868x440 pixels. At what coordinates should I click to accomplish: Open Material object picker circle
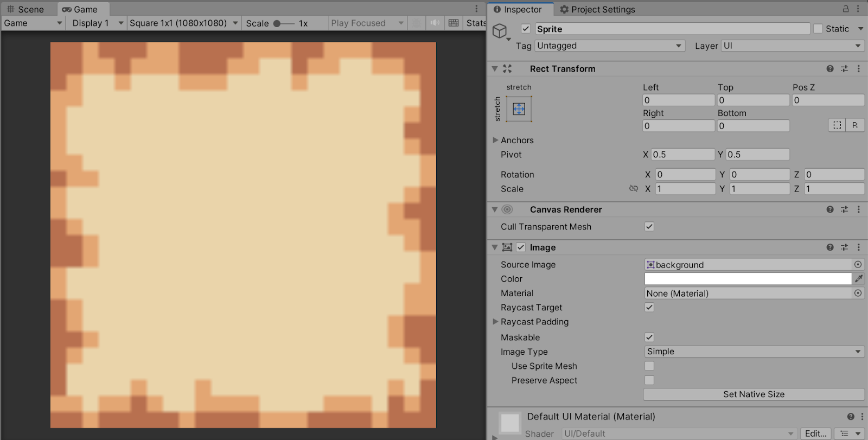(858, 293)
